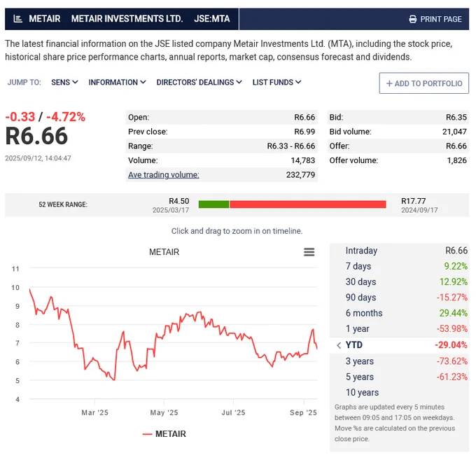Select the 3 years period

(x=399, y=361)
